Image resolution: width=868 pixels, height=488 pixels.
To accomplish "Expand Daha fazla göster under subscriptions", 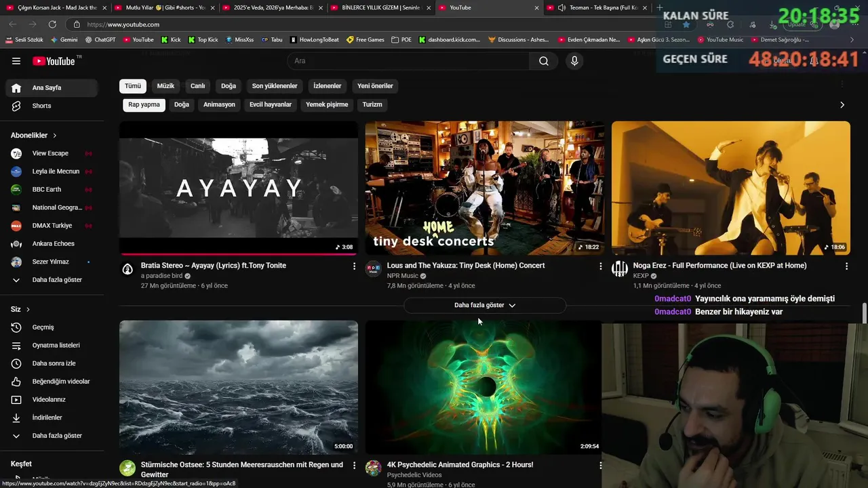I will 52,280.
